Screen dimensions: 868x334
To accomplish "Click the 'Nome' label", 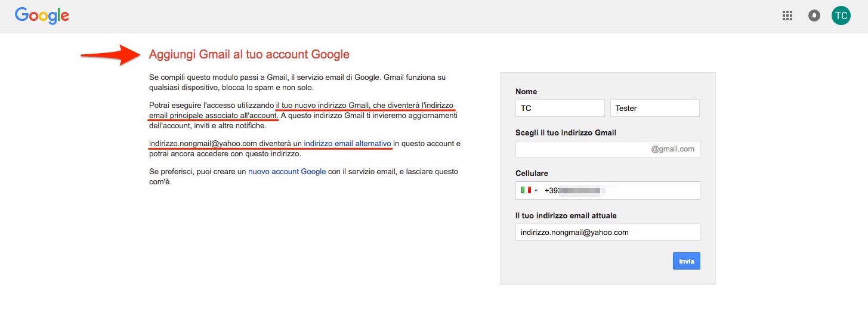I will click(x=526, y=91).
